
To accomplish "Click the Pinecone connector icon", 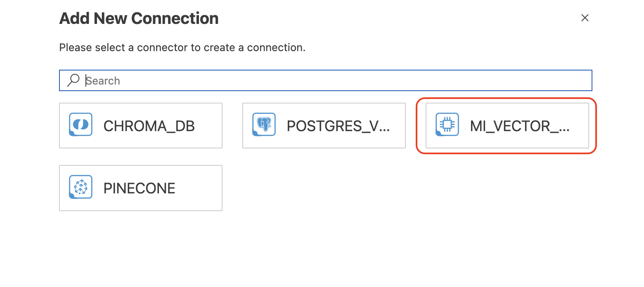I will (80, 187).
